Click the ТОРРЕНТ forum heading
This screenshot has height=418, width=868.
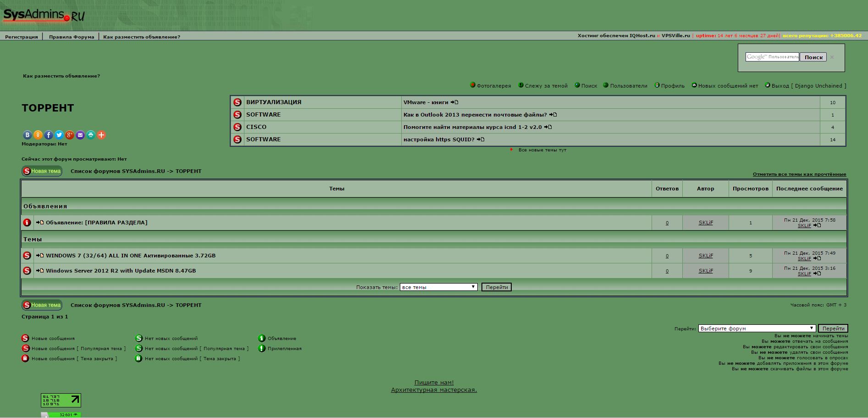pyautogui.click(x=48, y=108)
